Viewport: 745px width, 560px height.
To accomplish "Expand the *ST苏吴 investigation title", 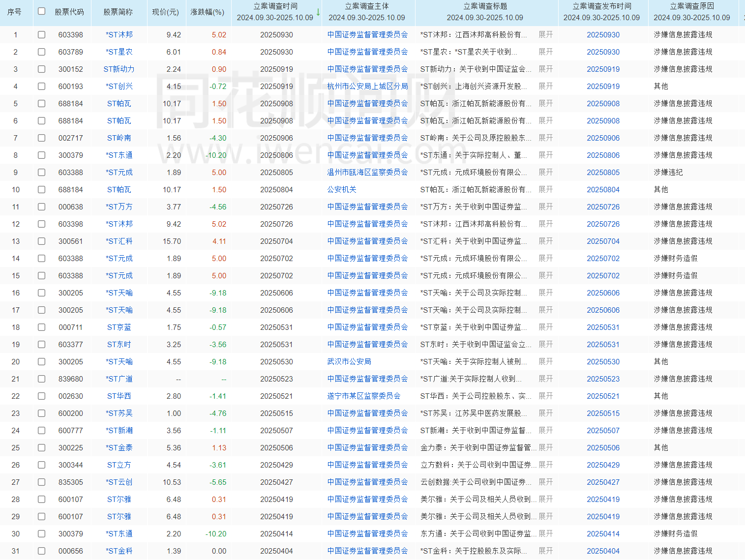I will [x=546, y=413].
